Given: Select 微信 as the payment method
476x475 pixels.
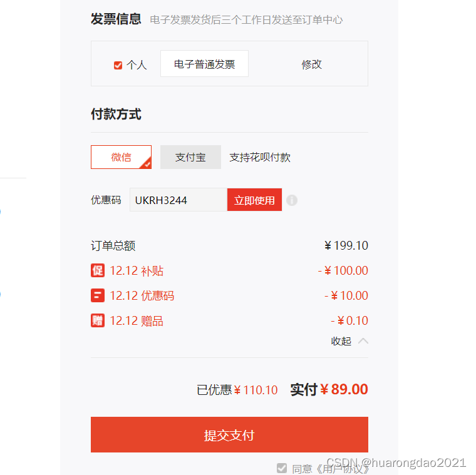Looking at the screenshot, I should tap(122, 157).
